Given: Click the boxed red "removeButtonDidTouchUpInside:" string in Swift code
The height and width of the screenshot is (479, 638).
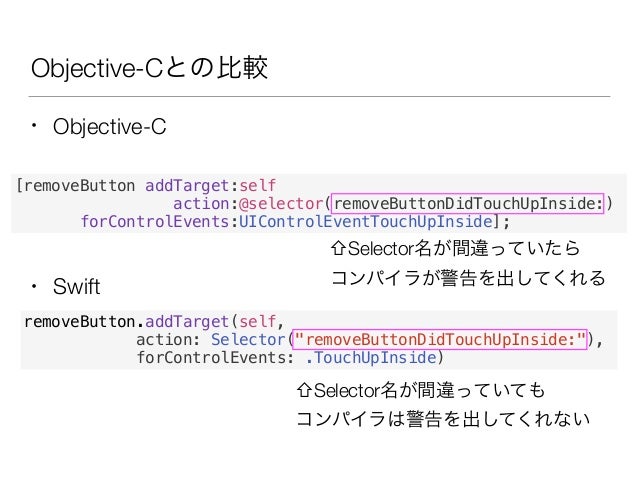Looking at the screenshot, I should [x=440, y=339].
